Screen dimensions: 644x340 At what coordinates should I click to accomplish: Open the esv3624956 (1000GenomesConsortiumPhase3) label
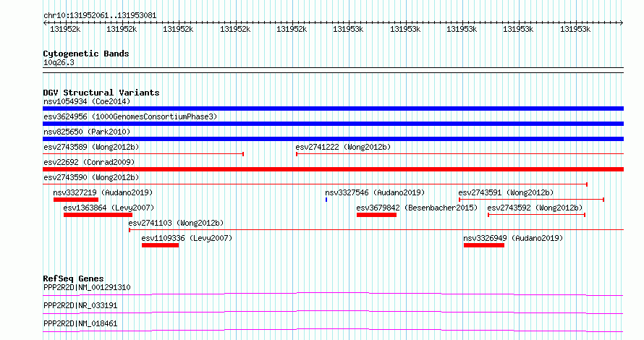point(130,116)
